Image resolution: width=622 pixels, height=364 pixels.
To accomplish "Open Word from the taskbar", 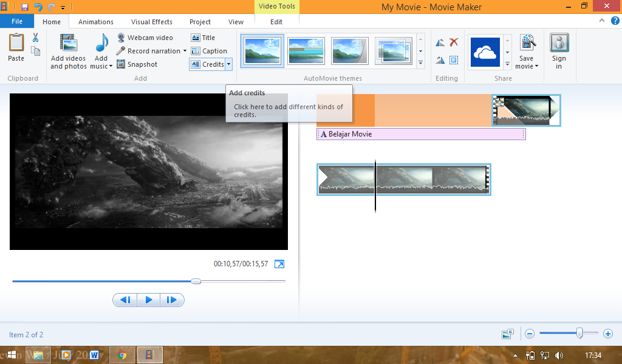I will point(94,355).
